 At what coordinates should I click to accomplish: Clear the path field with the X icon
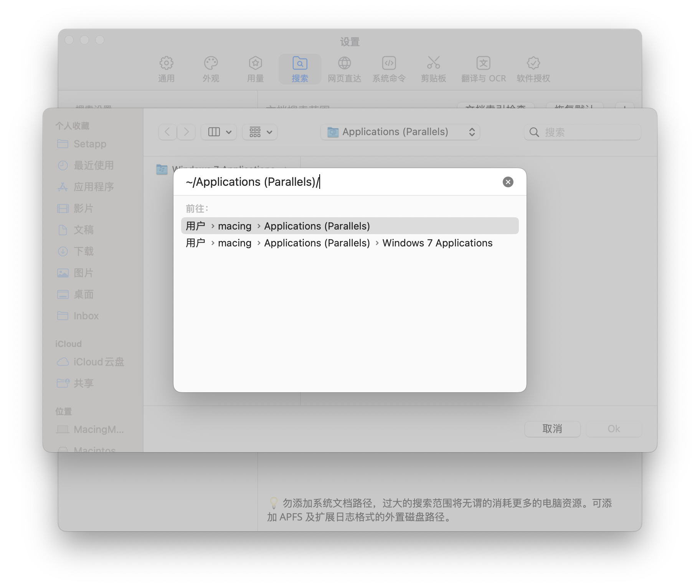pyautogui.click(x=508, y=182)
